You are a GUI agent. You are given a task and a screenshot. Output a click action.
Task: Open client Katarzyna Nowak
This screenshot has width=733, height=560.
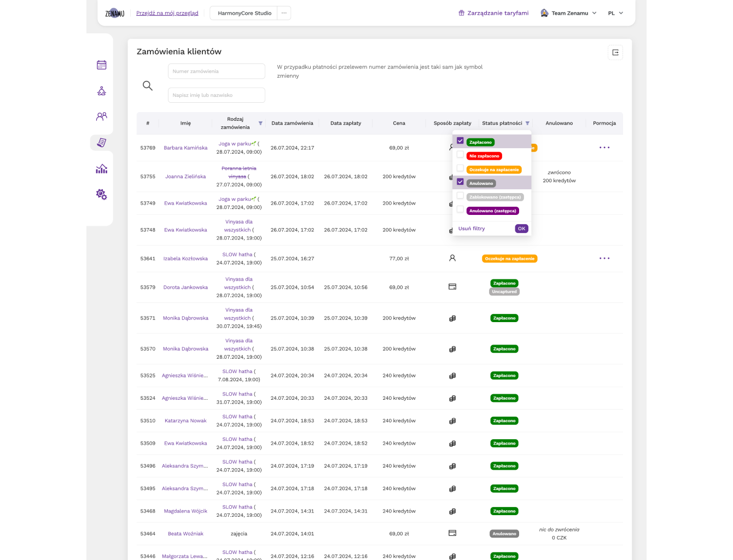coord(185,421)
